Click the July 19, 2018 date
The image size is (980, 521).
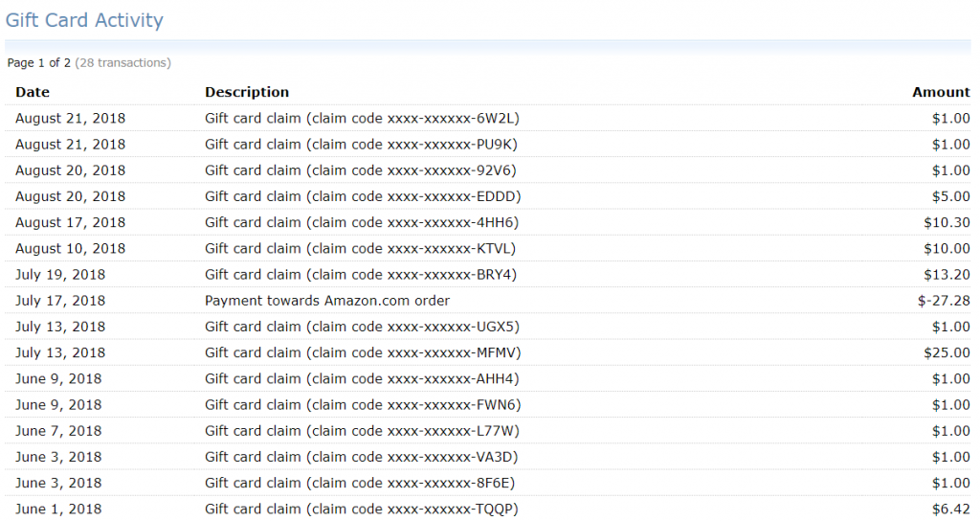(x=60, y=275)
